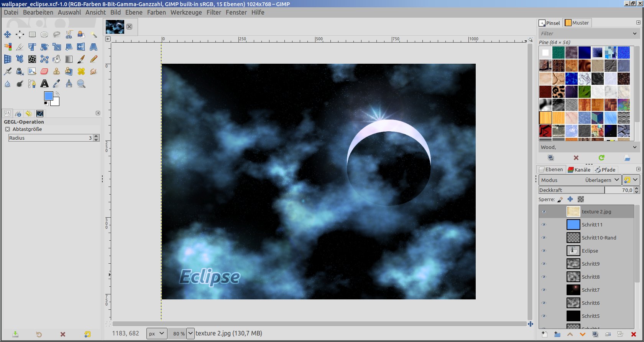Click the blue foreground color swatch

48,96
